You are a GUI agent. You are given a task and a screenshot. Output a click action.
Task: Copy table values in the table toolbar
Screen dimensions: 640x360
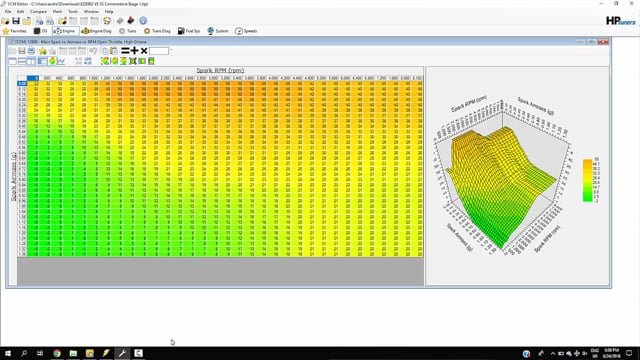(104, 51)
